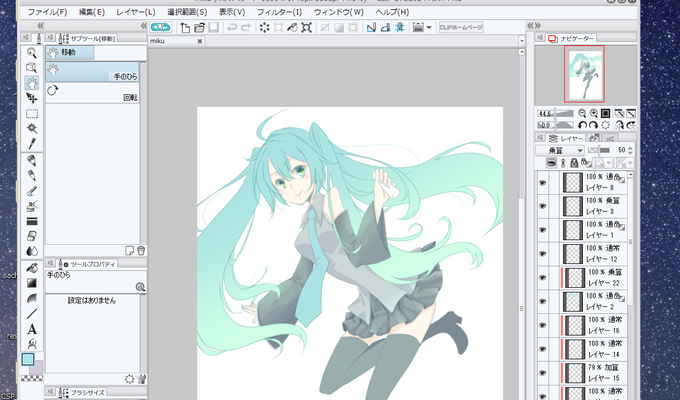Open the レイヤー(L) menu
This screenshot has height=400, width=680.
(x=136, y=12)
